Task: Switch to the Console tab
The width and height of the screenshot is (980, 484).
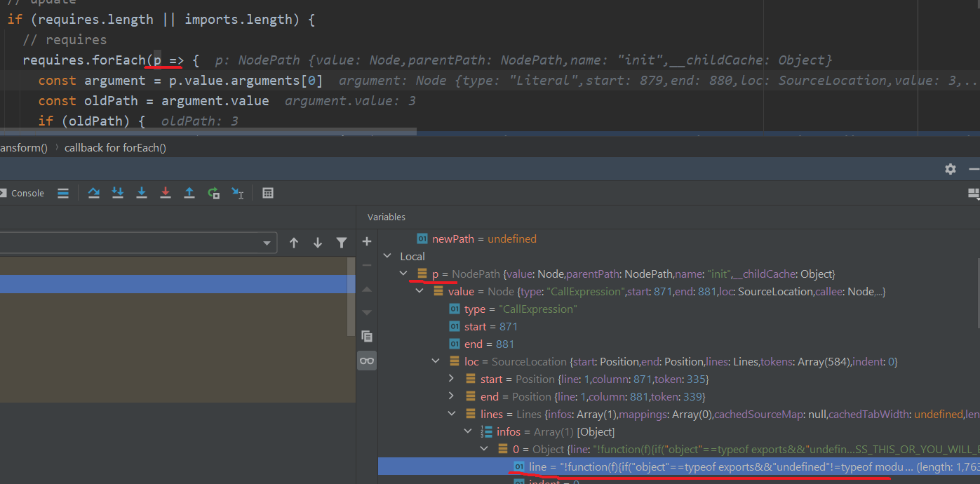Action: (x=27, y=193)
